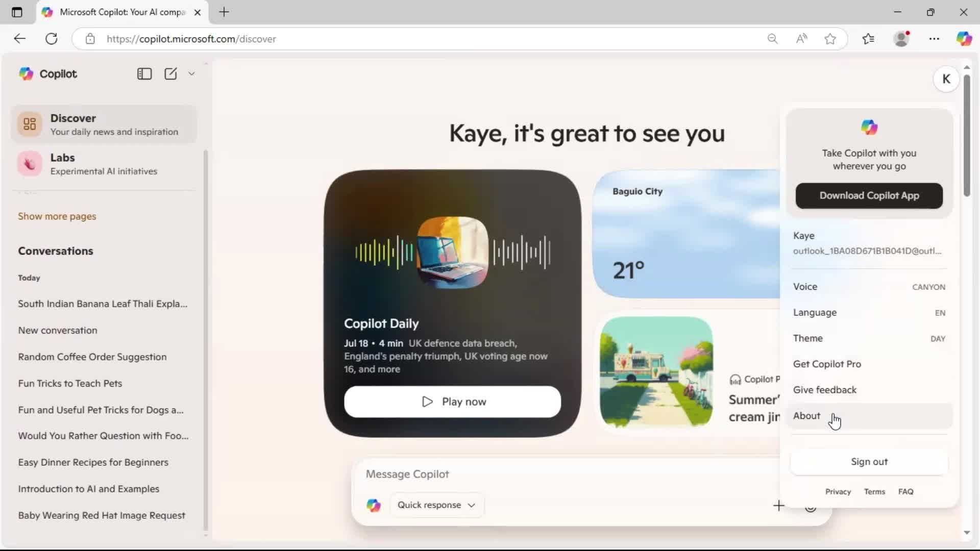Screen dimensions: 980x551
Task: Start a new chat with compose icon
Action: (170, 74)
